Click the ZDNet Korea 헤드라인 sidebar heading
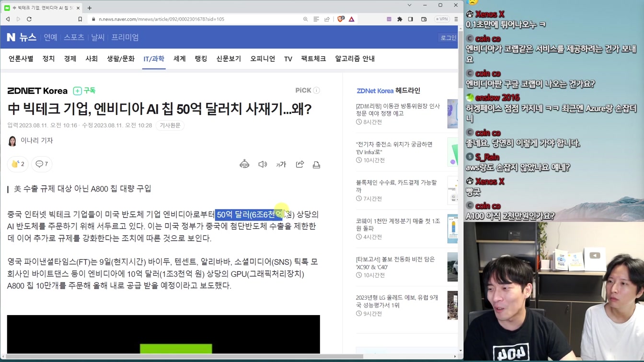This screenshot has width=644, height=362. [x=389, y=90]
